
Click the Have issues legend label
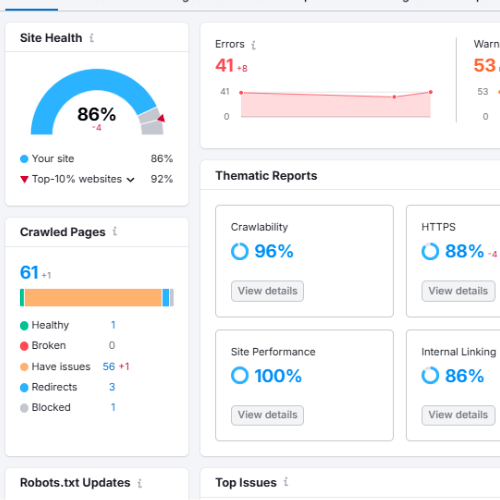tap(61, 367)
